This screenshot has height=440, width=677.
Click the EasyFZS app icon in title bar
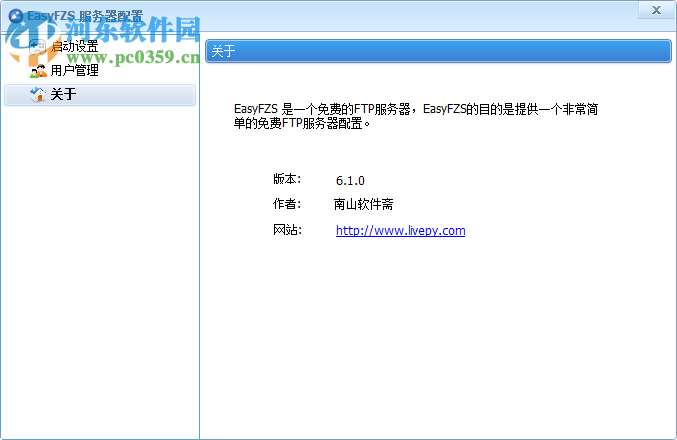16,16
